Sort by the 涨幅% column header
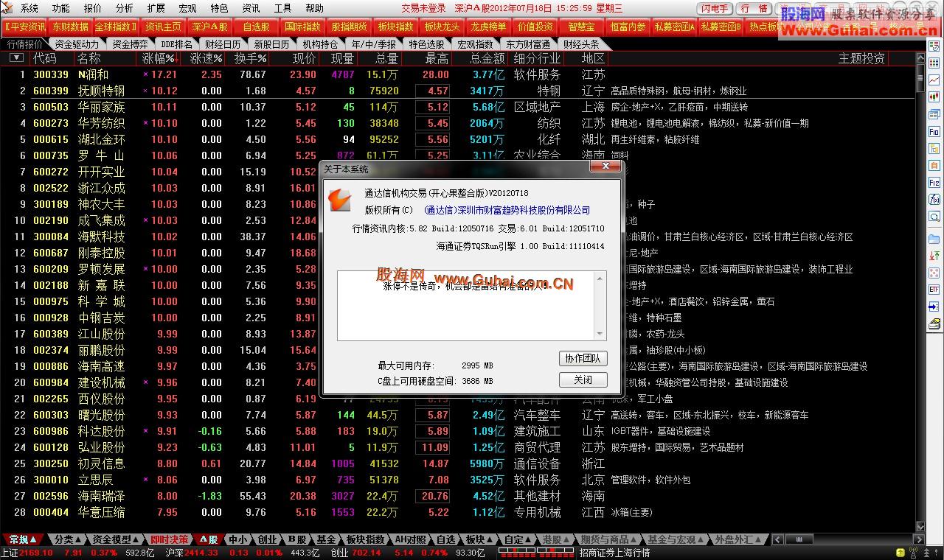 159,58
